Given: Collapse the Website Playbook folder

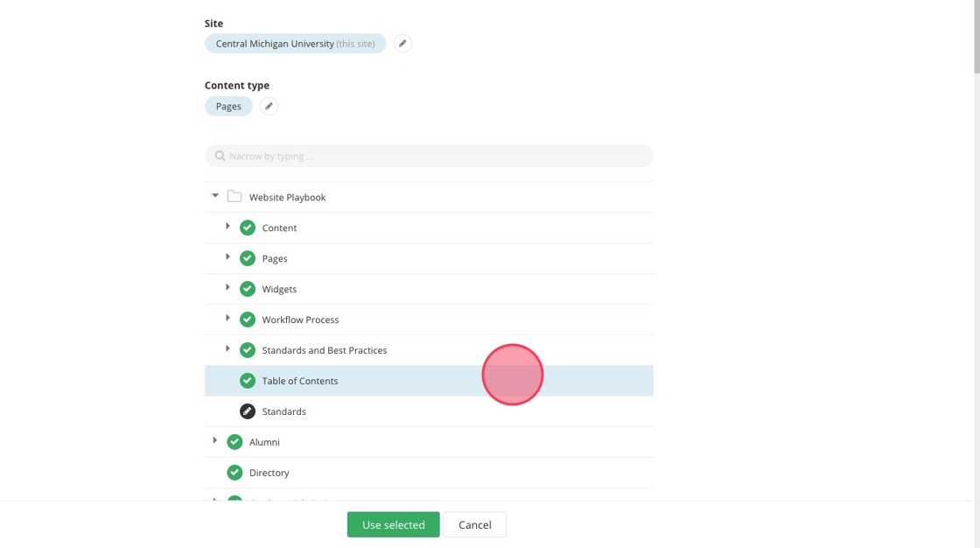Looking at the screenshot, I should (215, 196).
